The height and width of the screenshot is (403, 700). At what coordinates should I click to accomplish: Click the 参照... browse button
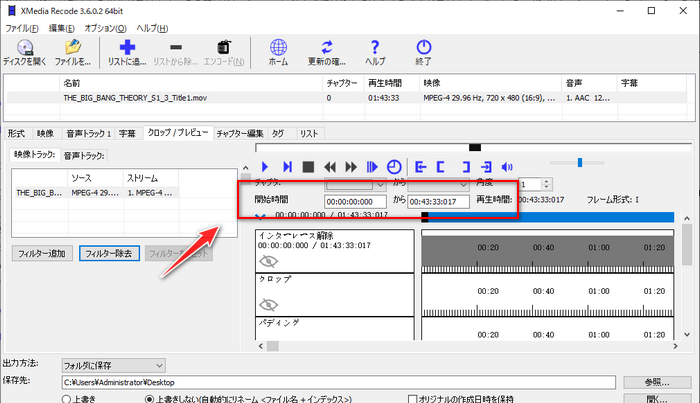(x=657, y=381)
